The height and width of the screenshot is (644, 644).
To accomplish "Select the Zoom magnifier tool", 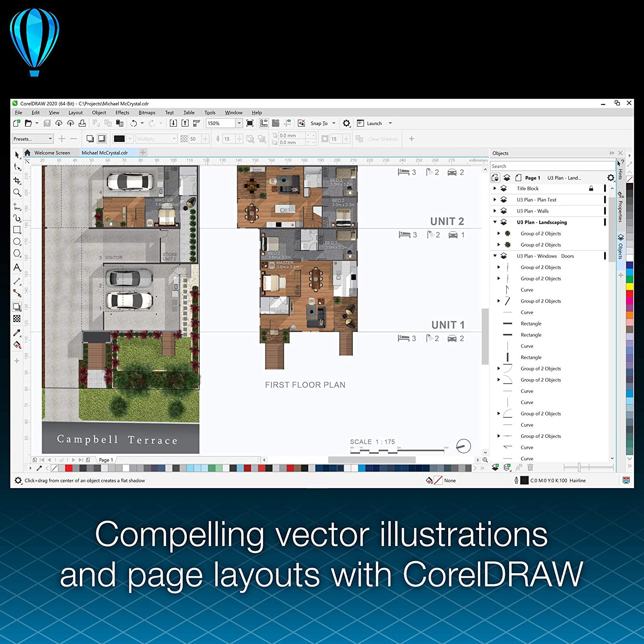I will (17, 192).
